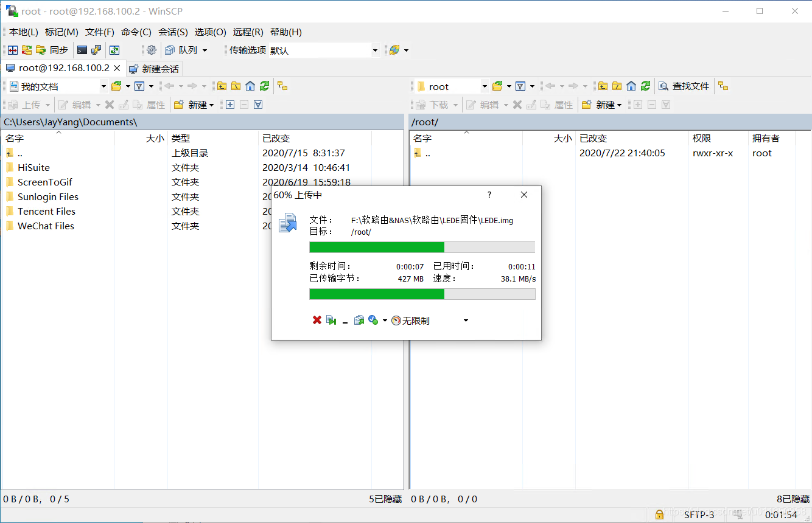Open 本地(L) menu
This screenshot has height=523, width=812.
[x=23, y=32]
